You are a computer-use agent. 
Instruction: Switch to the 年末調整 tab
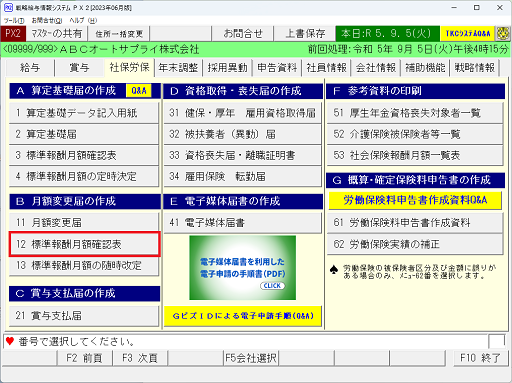pyautogui.click(x=178, y=68)
